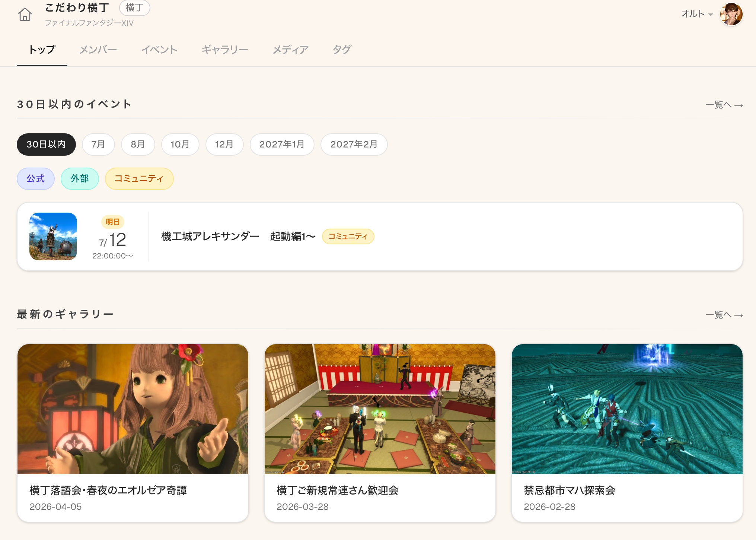This screenshot has height=540, width=756.
Task: Filter events by 10月
Action: 180,144
